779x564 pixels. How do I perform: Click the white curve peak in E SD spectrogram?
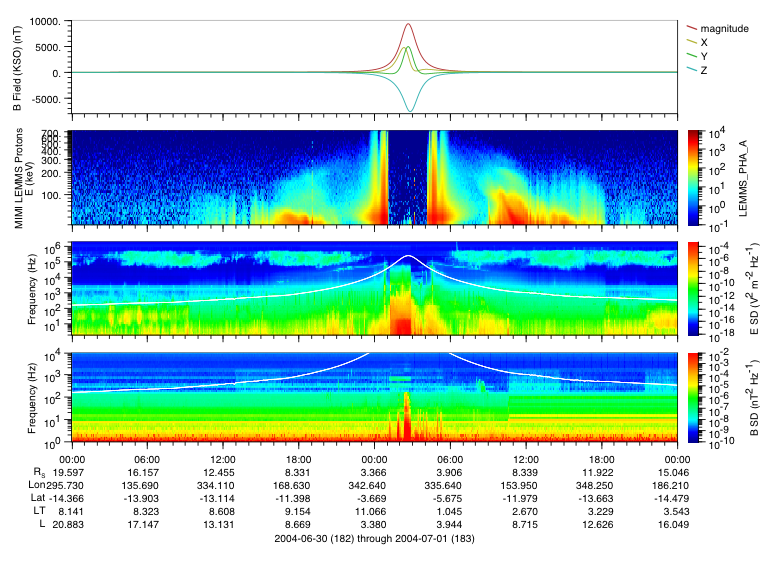[408, 256]
